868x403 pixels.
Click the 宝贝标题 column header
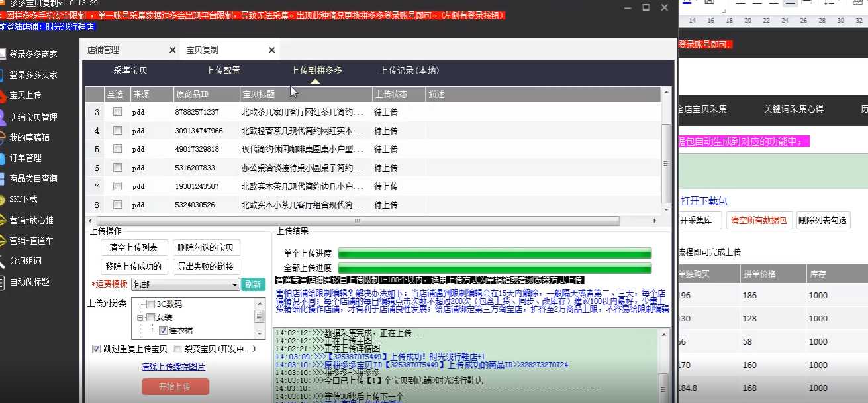306,94
